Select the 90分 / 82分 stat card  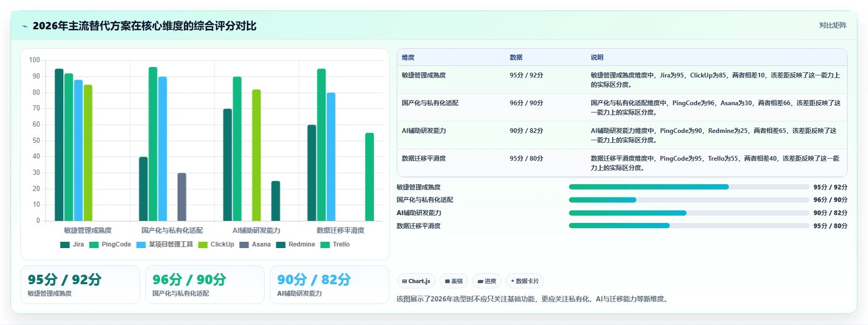[x=329, y=285]
